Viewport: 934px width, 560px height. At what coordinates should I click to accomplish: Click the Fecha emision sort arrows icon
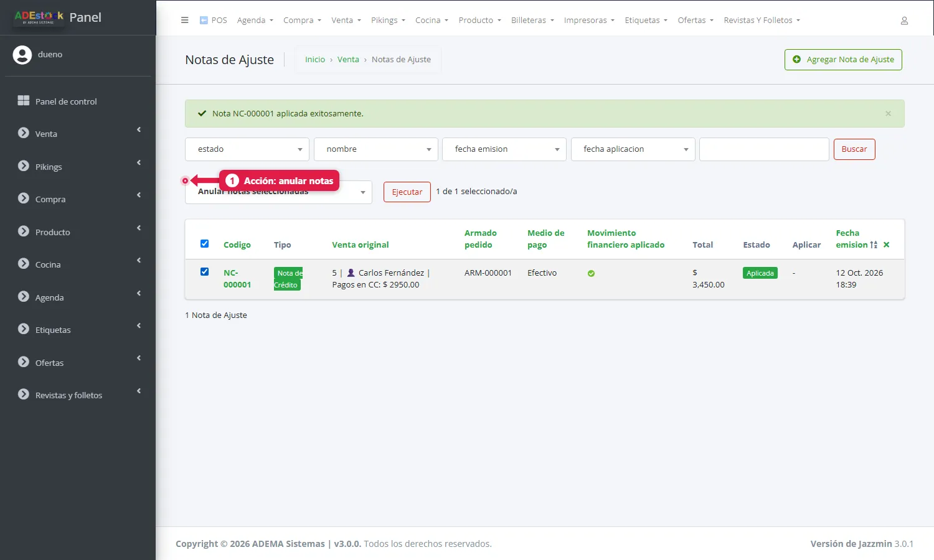[x=874, y=245]
